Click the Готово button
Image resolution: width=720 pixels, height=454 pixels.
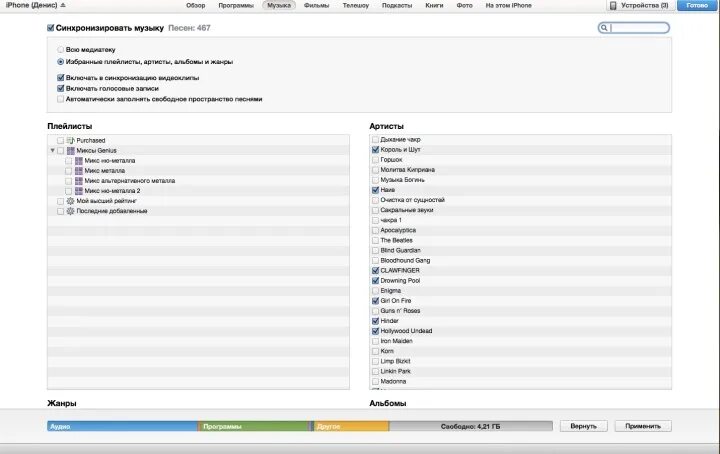coord(697,6)
